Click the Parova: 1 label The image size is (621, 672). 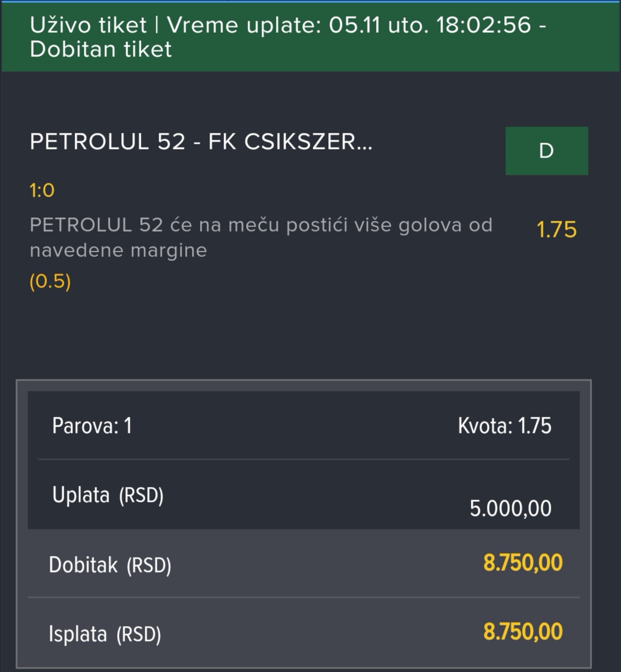[92, 425]
